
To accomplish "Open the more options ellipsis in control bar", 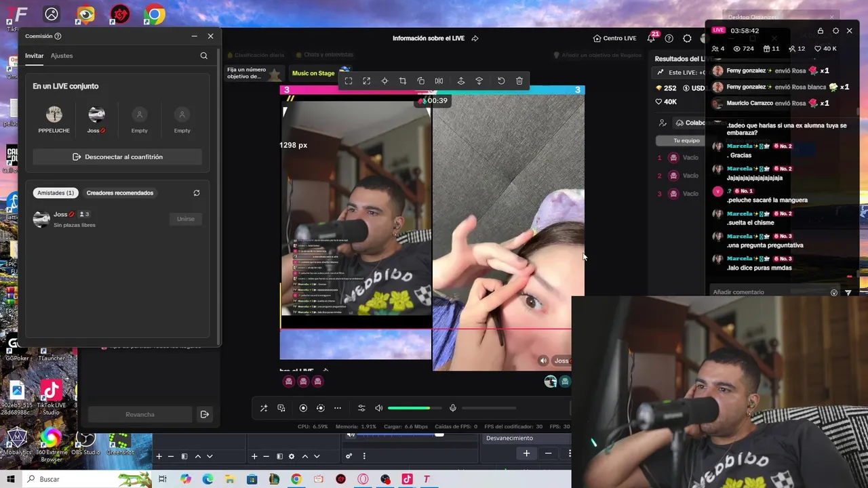I will [x=338, y=408].
